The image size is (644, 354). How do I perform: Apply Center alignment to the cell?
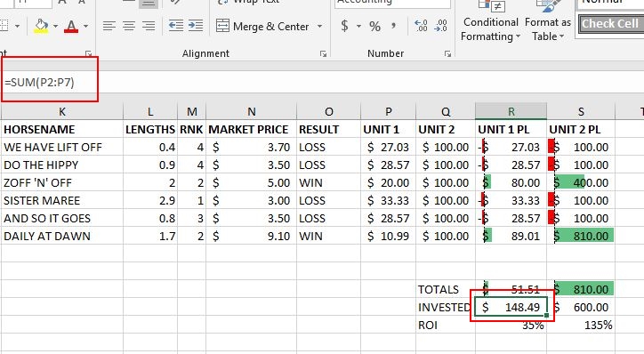click(129, 27)
